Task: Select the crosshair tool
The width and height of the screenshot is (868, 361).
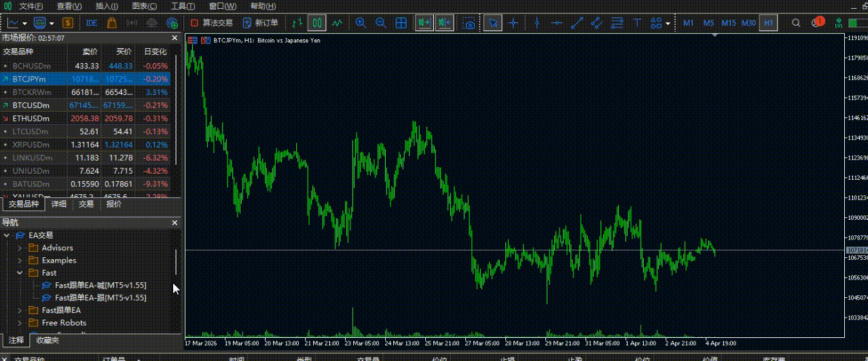Action: click(513, 22)
